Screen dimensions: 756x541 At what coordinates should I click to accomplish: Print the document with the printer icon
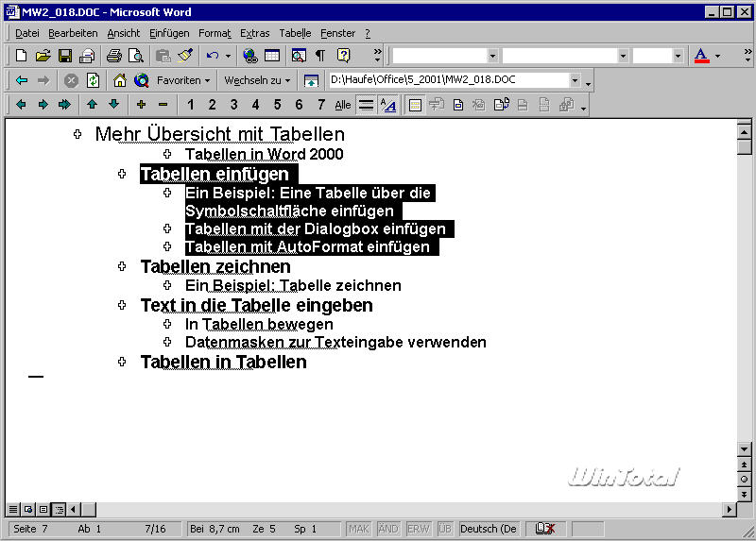coord(113,56)
